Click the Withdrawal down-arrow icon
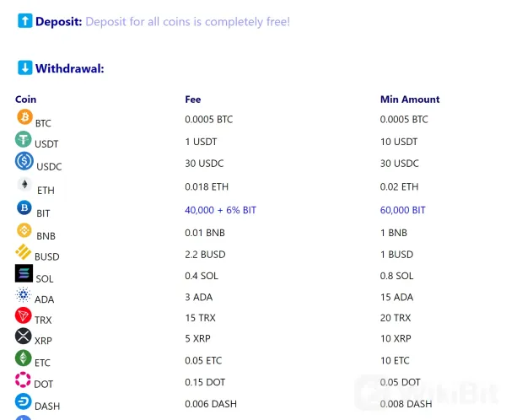The height and width of the screenshot is (420, 506). coord(24,67)
